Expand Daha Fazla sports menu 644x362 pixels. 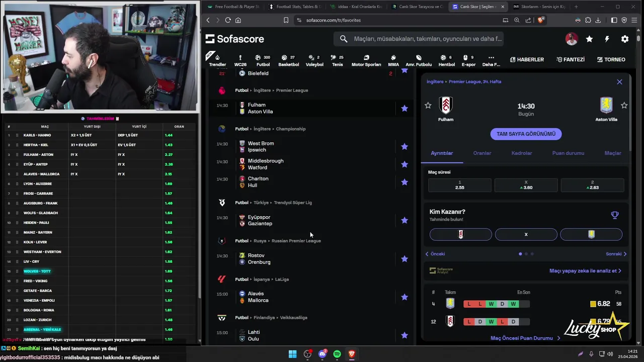coord(491,60)
